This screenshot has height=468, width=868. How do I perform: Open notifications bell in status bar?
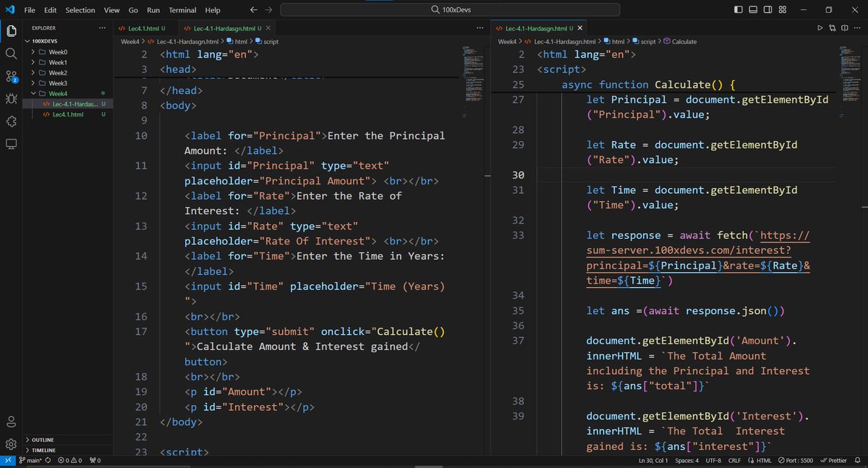859,461
